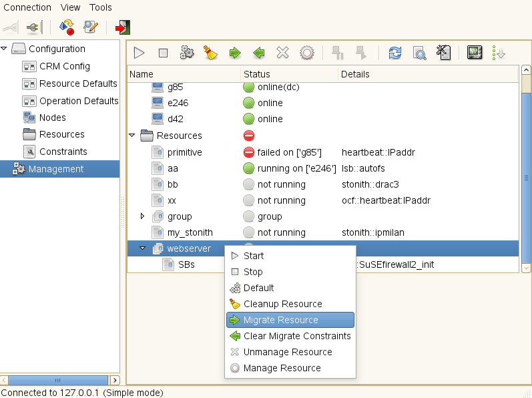
Task: Select CRM Config in the sidebar
Action: [64, 66]
